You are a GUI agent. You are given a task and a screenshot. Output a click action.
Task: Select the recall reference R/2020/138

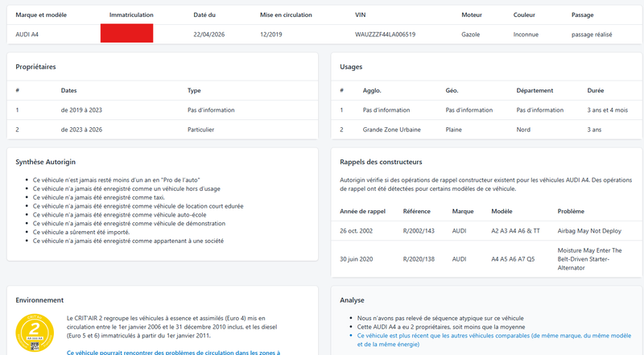(419, 259)
